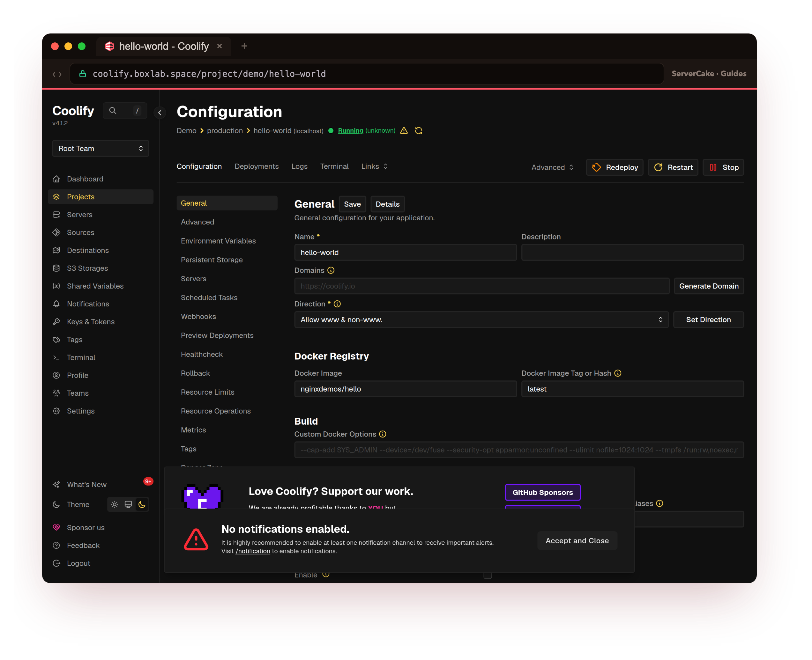The image size is (812, 660).
Task: Click the info icon next to Domains
Action: click(331, 270)
